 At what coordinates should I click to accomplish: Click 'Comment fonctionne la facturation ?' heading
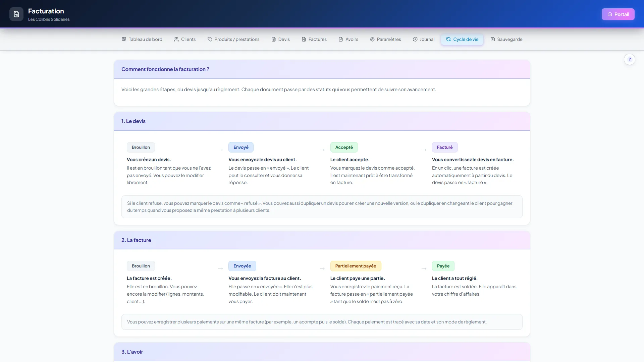[165, 69]
